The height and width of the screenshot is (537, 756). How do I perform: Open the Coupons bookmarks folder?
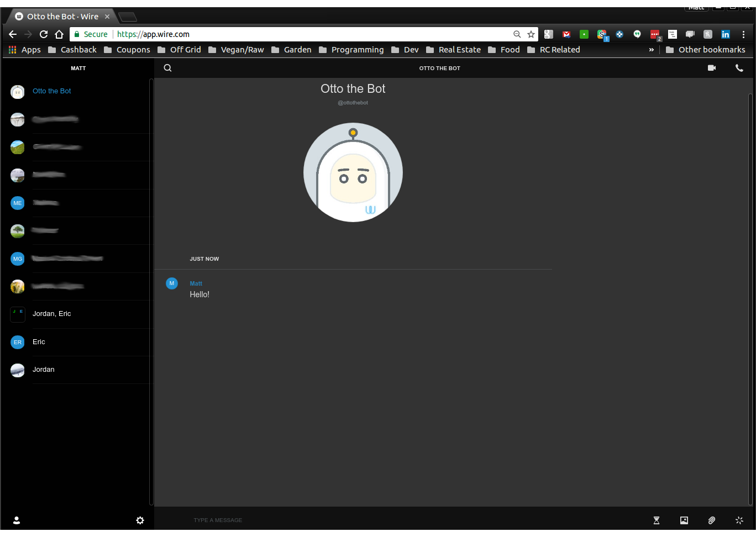point(127,50)
